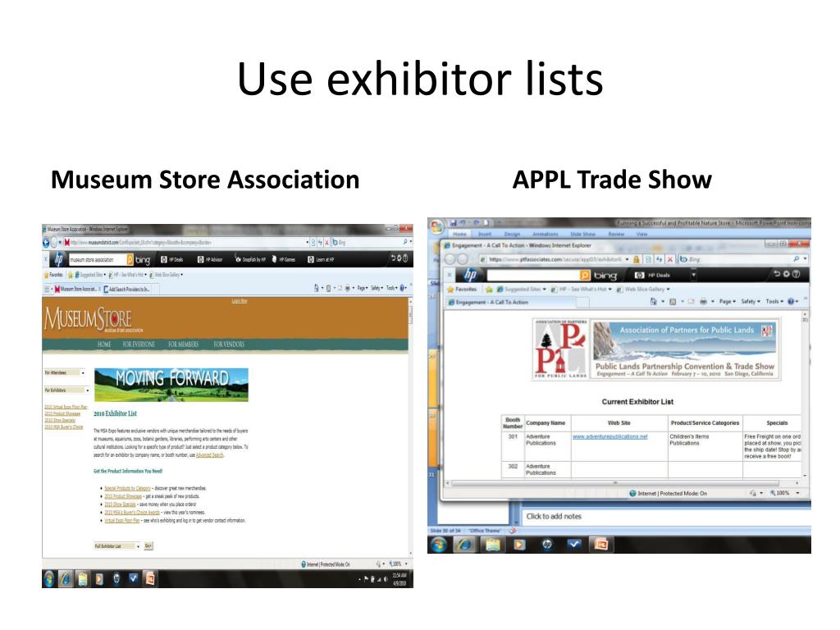Viewport: 840px width, 630px height.
Task: Click the address bar in Engagement browser window
Action: pos(554,259)
